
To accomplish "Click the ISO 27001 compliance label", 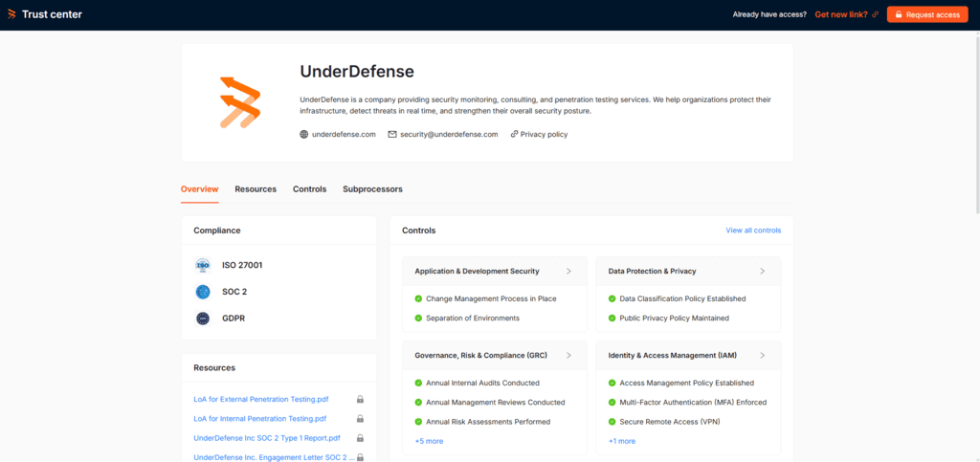I will click(x=242, y=265).
